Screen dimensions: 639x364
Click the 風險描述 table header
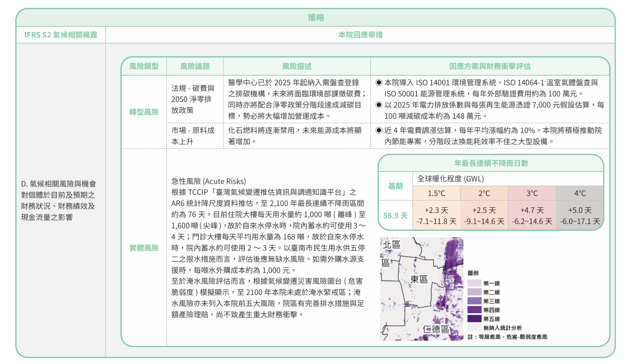pyautogui.click(x=297, y=66)
